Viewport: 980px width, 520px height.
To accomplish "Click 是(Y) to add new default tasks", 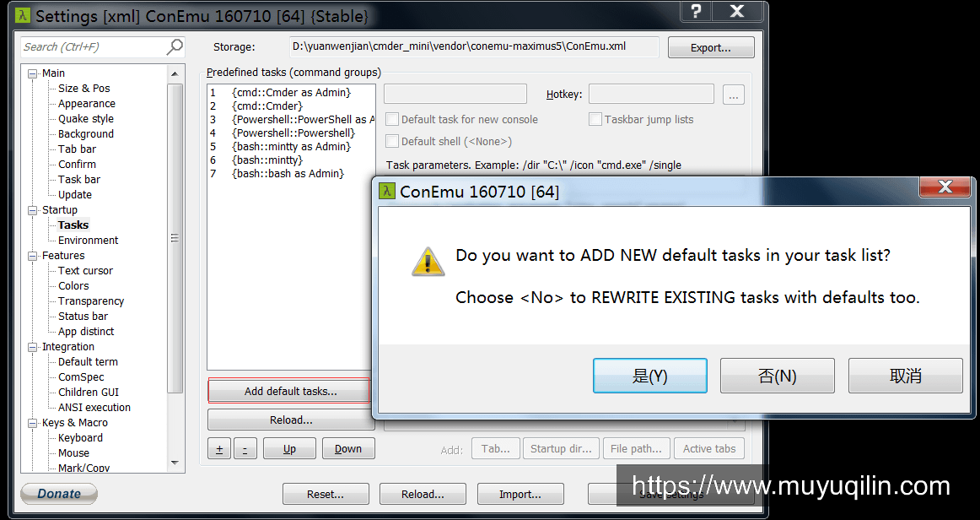I will click(650, 376).
